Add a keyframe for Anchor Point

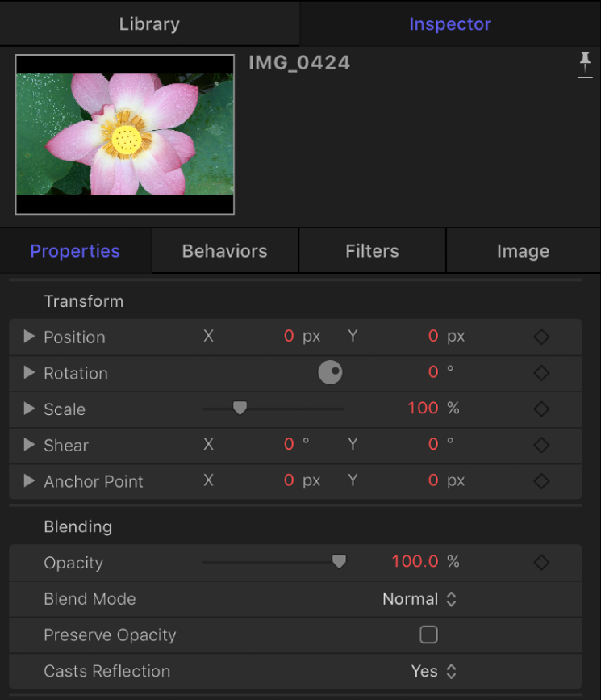[541, 480]
